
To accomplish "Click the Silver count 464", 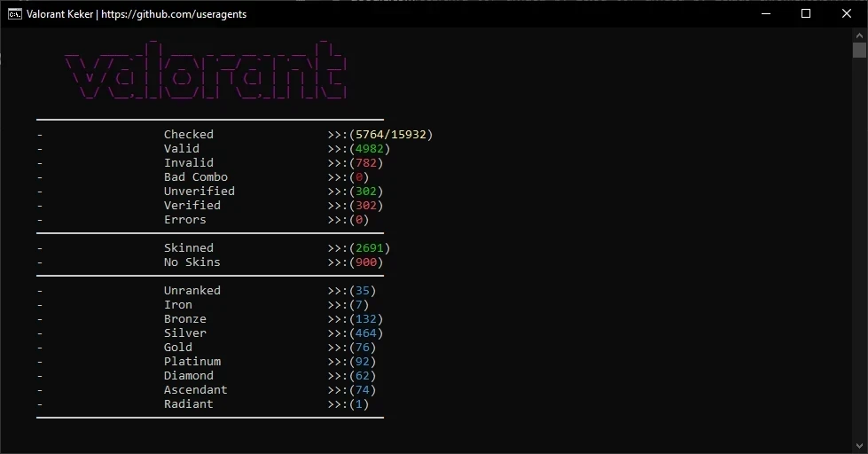I will click(365, 333).
